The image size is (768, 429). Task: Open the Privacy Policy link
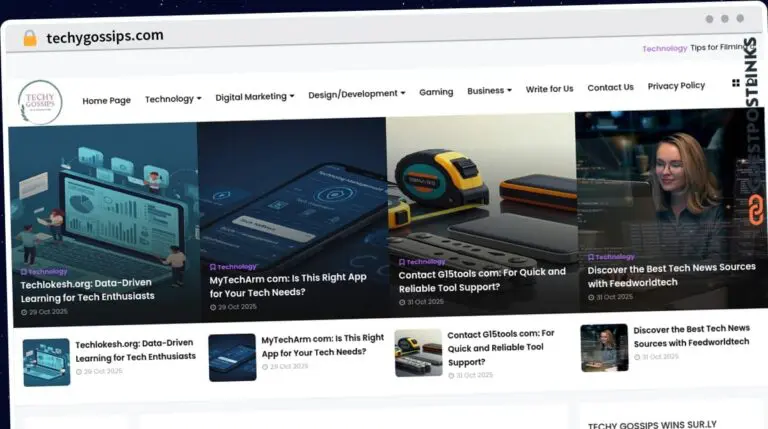pyautogui.click(x=676, y=86)
